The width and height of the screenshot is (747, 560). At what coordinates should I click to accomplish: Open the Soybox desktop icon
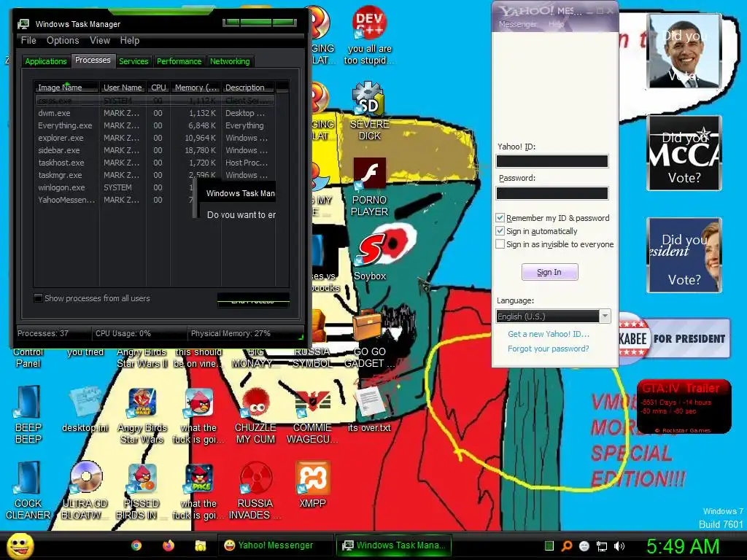point(370,249)
